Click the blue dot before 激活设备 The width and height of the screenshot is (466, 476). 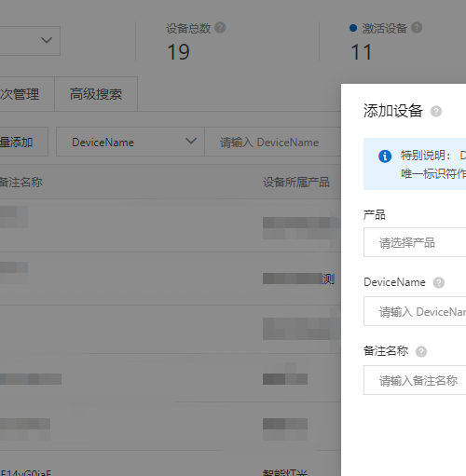353,28
